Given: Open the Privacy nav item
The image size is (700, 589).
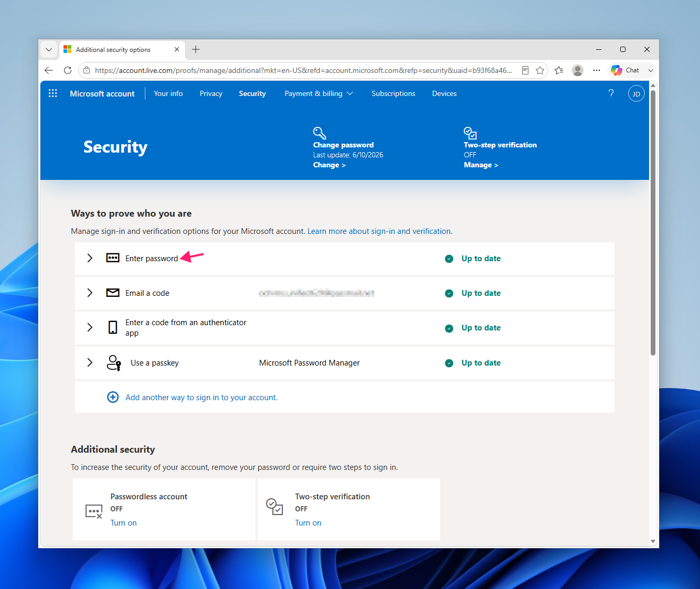Looking at the screenshot, I should (x=211, y=93).
